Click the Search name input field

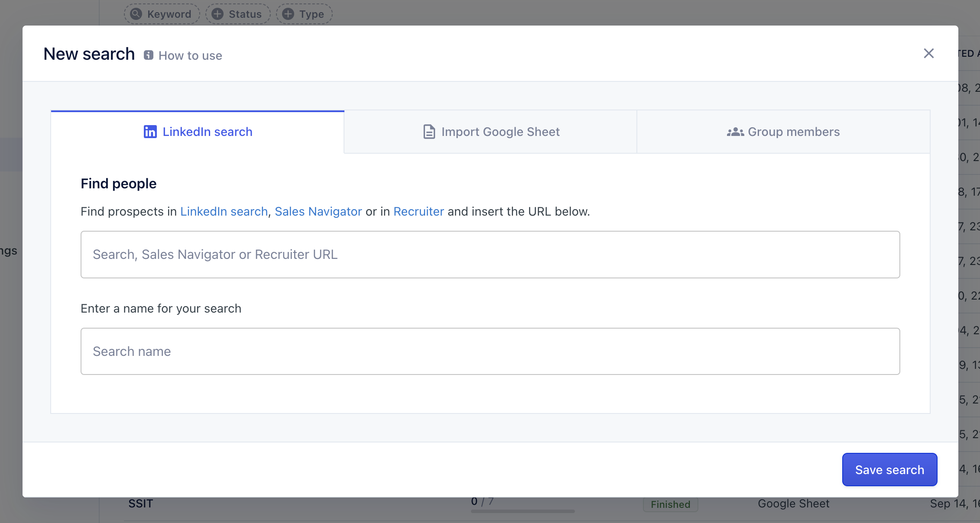pos(490,351)
